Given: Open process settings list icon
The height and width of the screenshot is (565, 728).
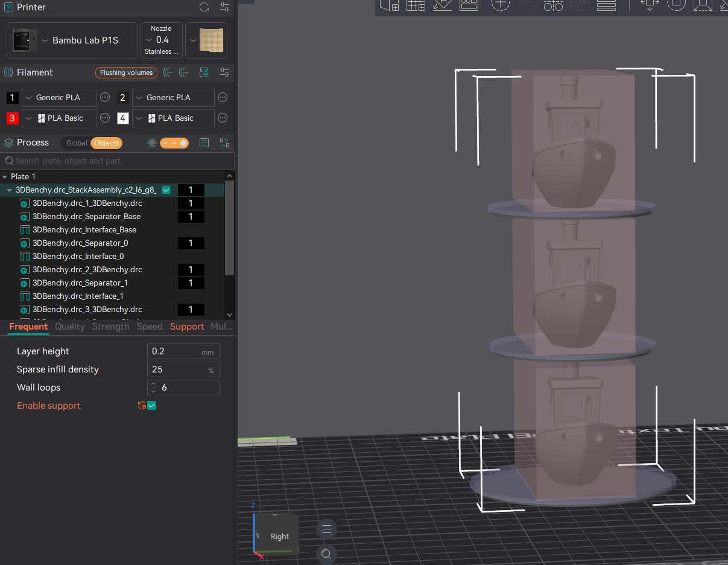Looking at the screenshot, I should 204,143.
